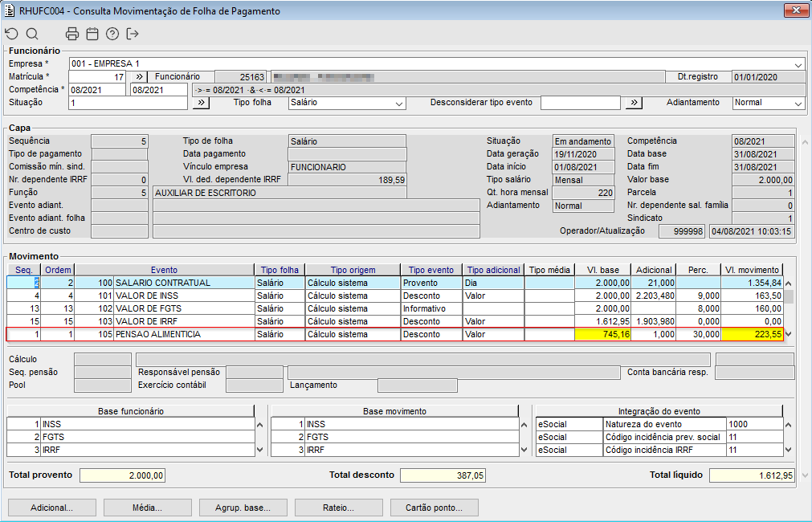Image resolution: width=812 pixels, height=522 pixels.
Task: Click the printer icon in toolbar
Action: (x=72, y=34)
